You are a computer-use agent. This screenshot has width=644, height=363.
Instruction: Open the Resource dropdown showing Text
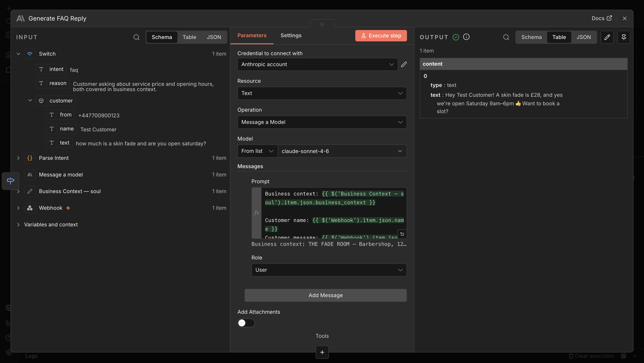pos(322,93)
